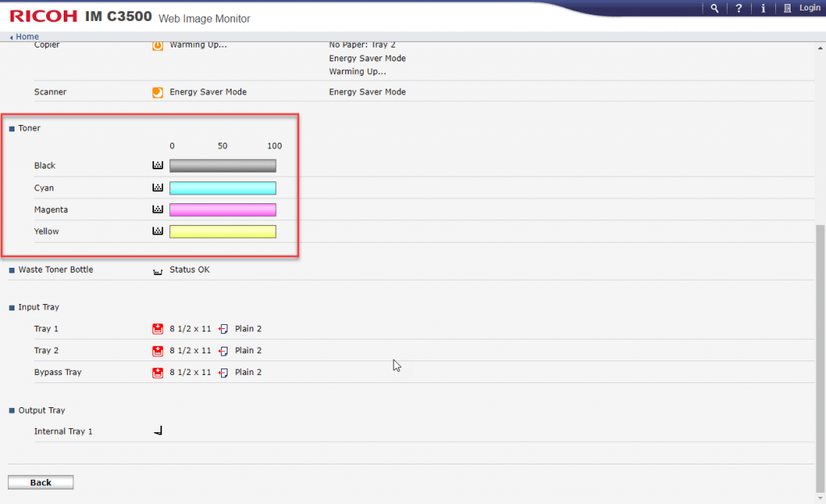The image size is (826, 504).
Task: Click the Cyan toner cartridge icon
Action: 157,187
